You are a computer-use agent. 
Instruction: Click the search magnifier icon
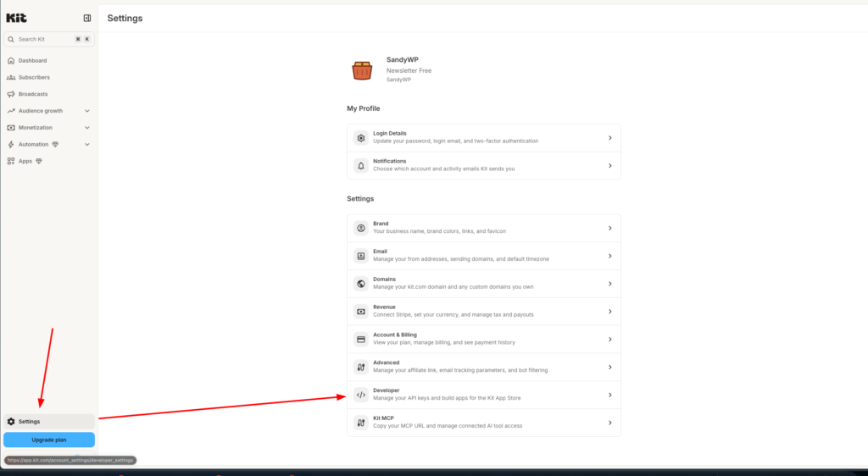pos(11,39)
